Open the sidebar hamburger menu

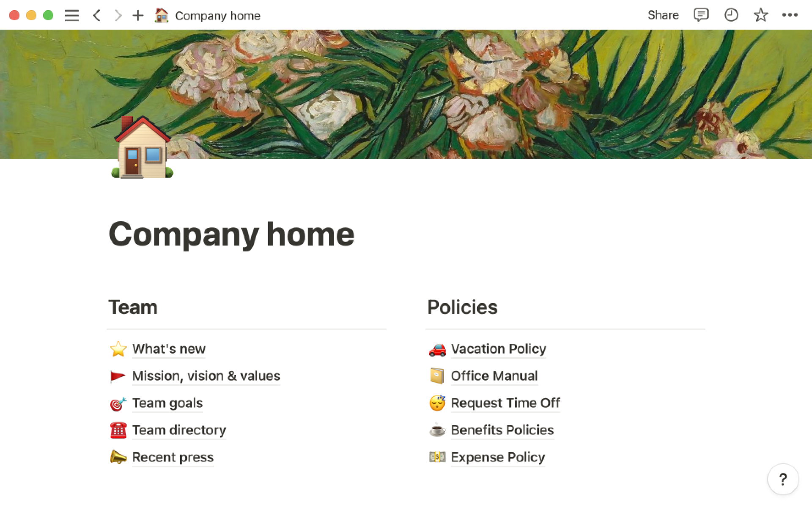(72, 16)
